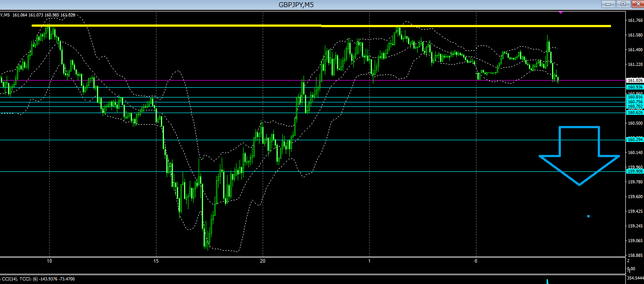Restore down the GBPJPY,M5 chart window
Viewport: 644px width, 284px height.
pos(623,4)
